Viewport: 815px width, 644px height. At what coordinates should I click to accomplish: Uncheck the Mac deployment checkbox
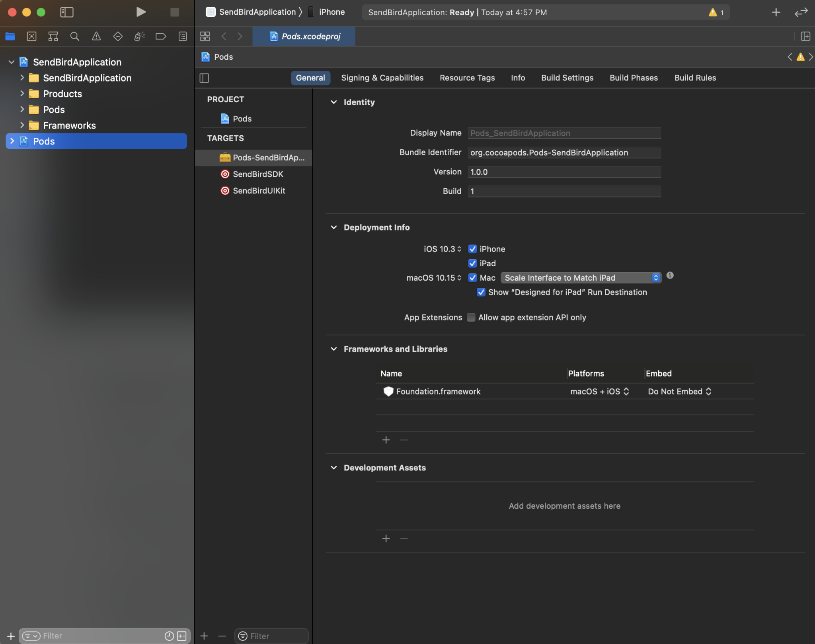[472, 277]
